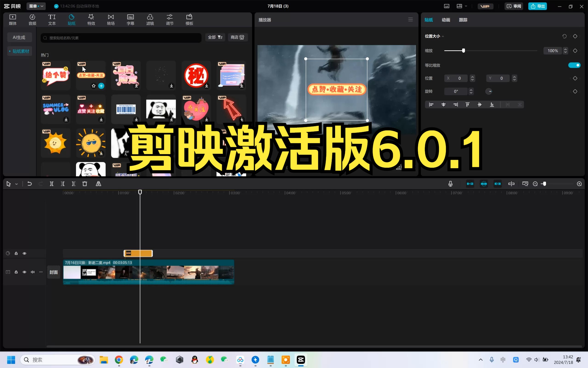Open the 滤镜 filters tab

150,20
